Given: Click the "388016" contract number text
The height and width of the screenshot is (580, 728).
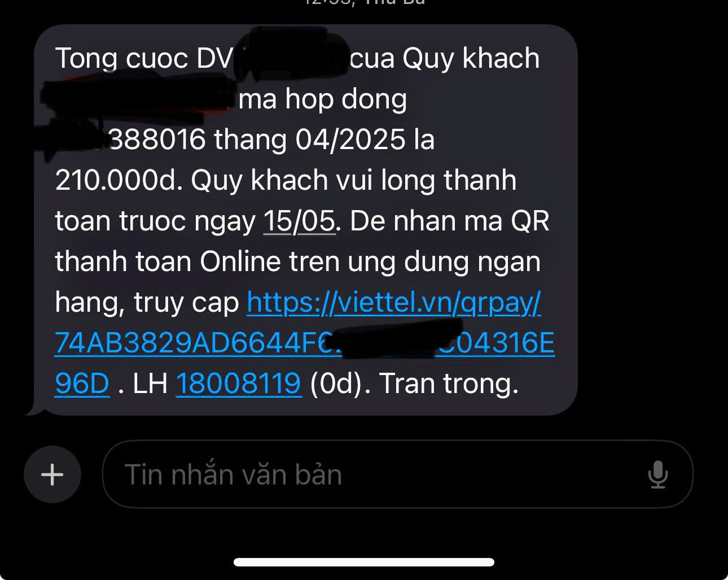Looking at the screenshot, I should (157, 139).
